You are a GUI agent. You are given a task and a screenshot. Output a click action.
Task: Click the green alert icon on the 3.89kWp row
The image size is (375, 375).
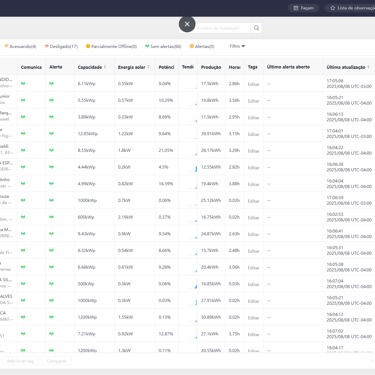[x=51, y=117]
